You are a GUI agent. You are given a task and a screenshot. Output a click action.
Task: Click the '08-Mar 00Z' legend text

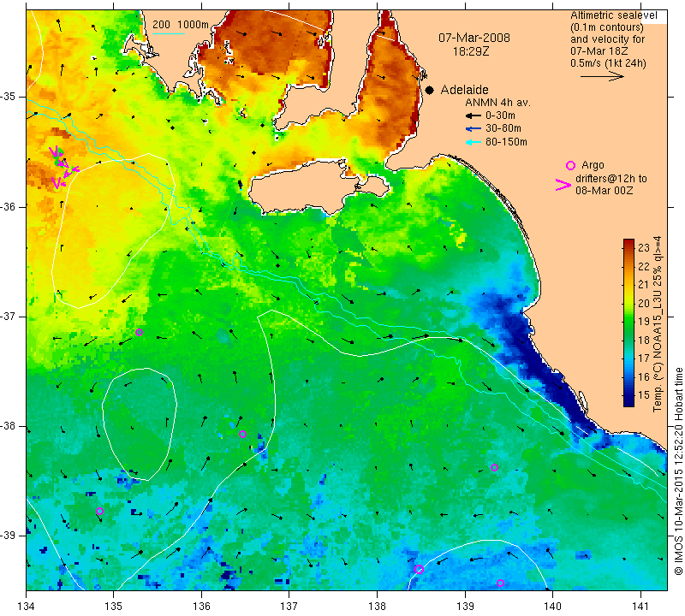[605, 190]
